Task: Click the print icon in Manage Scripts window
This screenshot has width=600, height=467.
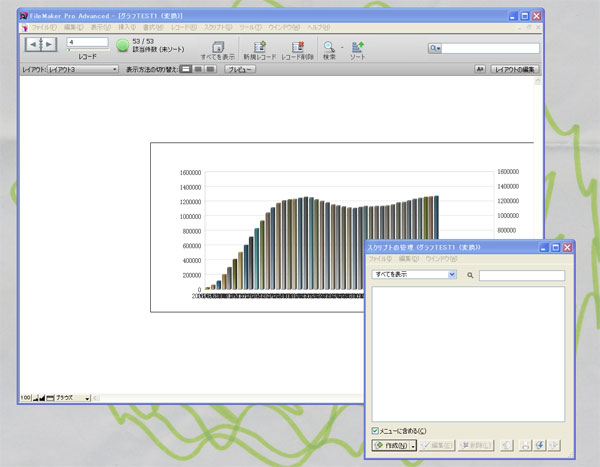Action: coord(525,445)
